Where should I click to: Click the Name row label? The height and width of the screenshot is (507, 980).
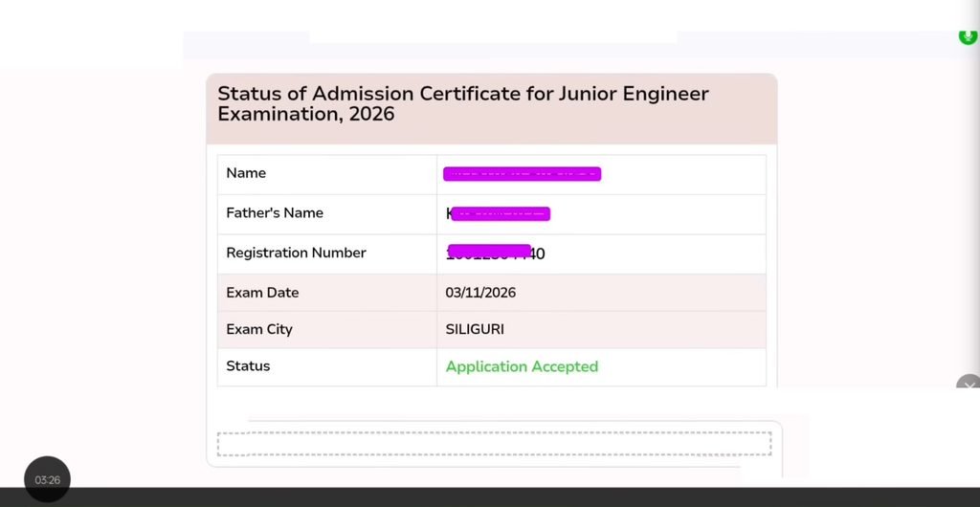pyautogui.click(x=246, y=173)
